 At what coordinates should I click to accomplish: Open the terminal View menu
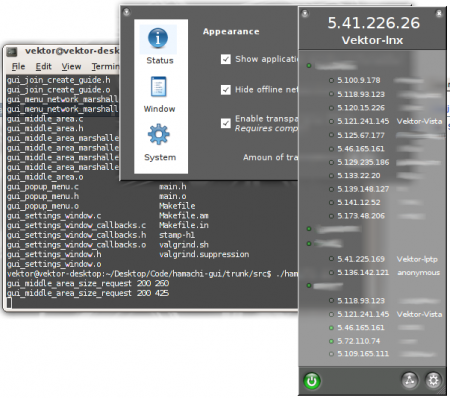tap(71, 67)
